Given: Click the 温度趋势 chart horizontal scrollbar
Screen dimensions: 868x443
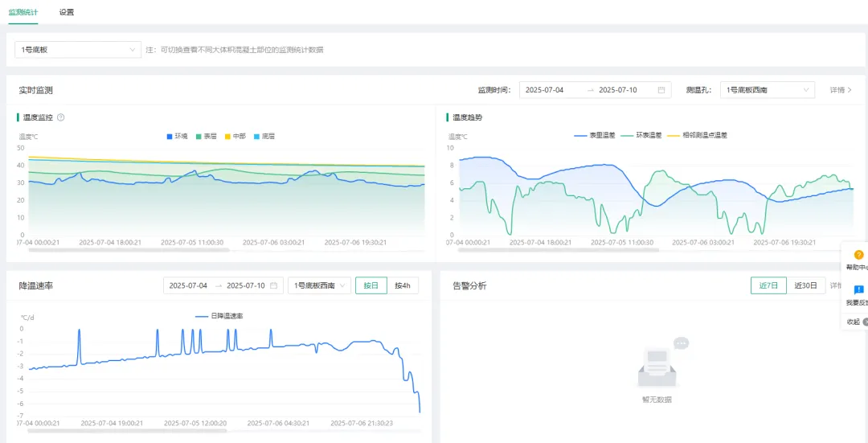Looking at the screenshot, I should pyautogui.click(x=559, y=250).
